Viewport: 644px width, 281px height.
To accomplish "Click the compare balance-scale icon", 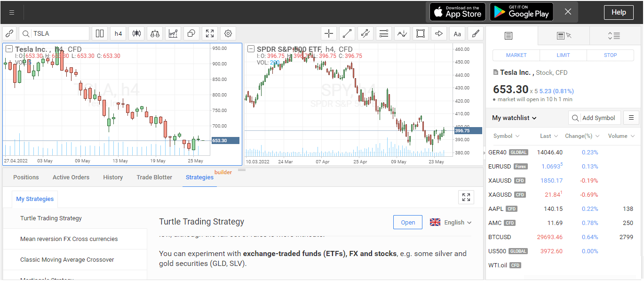I will pyautogui.click(x=155, y=33).
